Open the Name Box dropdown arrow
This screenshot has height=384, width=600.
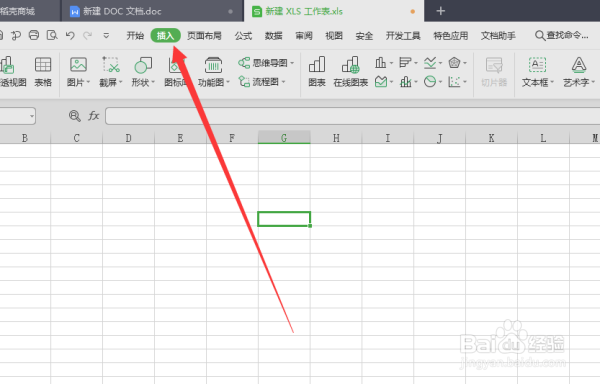pyautogui.click(x=32, y=116)
